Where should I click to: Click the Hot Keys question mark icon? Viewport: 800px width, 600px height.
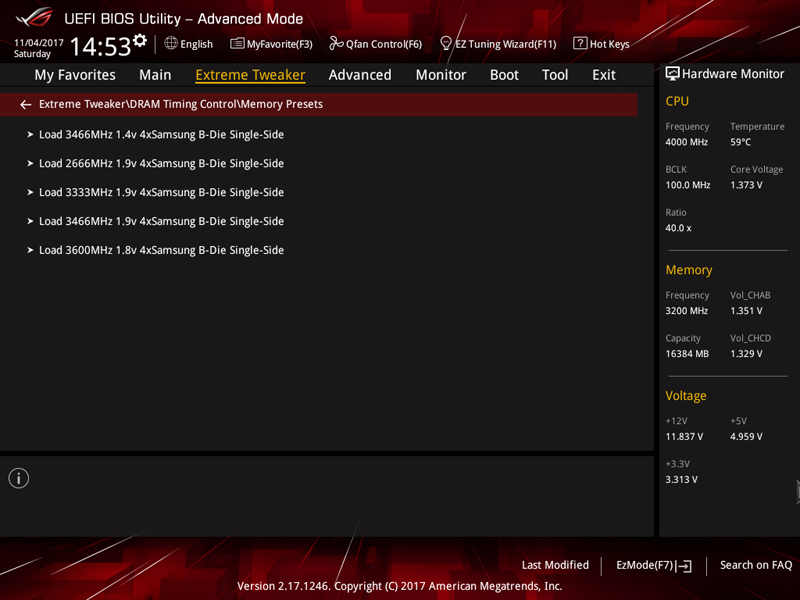pos(580,43)
